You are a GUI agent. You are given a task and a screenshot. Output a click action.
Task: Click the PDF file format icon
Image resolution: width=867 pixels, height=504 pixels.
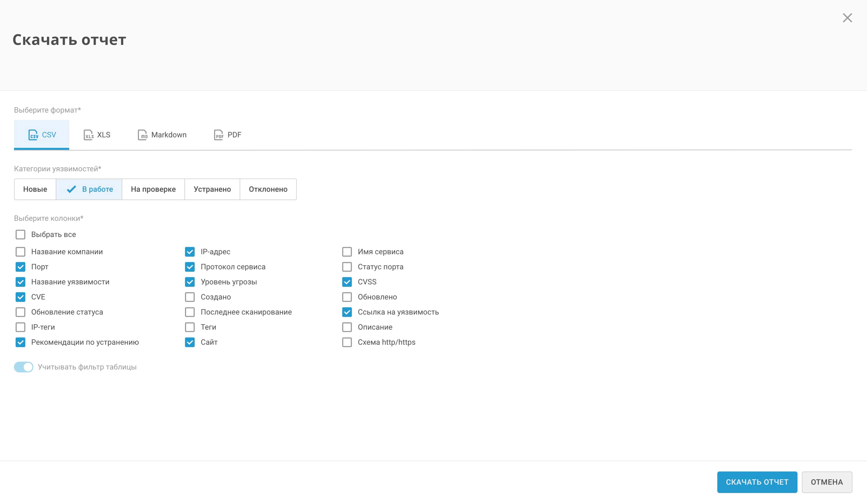pos(218,135)
